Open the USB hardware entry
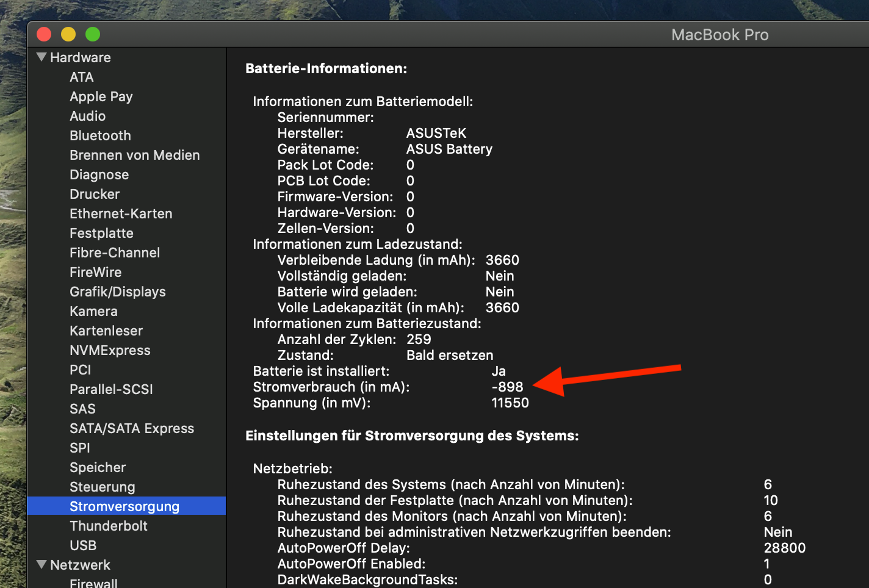This screenshot has height=588, width=869. pyautogui.click(x=83, y=545)
